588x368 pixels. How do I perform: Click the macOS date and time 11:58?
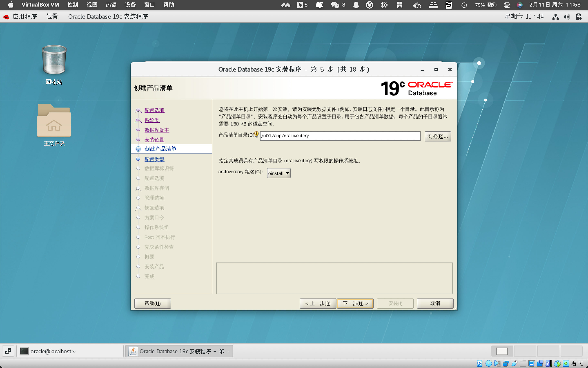click(555, 5)
